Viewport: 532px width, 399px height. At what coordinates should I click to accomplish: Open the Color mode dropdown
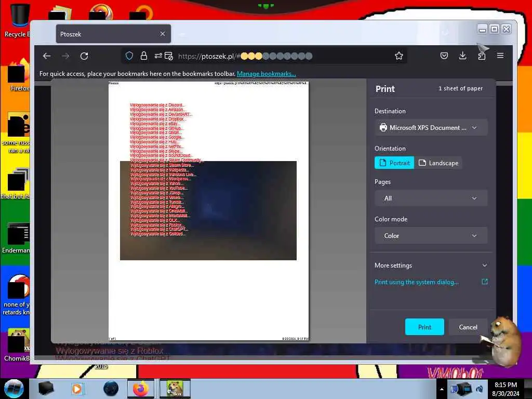[x=431, y=235]
